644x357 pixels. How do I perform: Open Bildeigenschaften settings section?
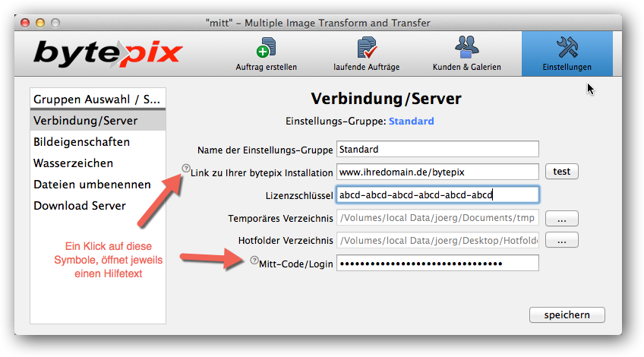[x=98, y=142]
